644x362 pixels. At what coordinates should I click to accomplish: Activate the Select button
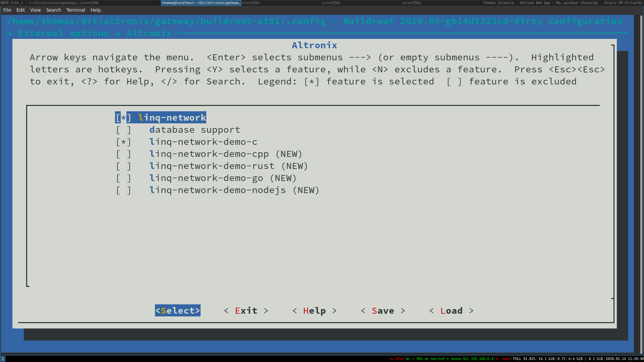[x=178, y=311]
